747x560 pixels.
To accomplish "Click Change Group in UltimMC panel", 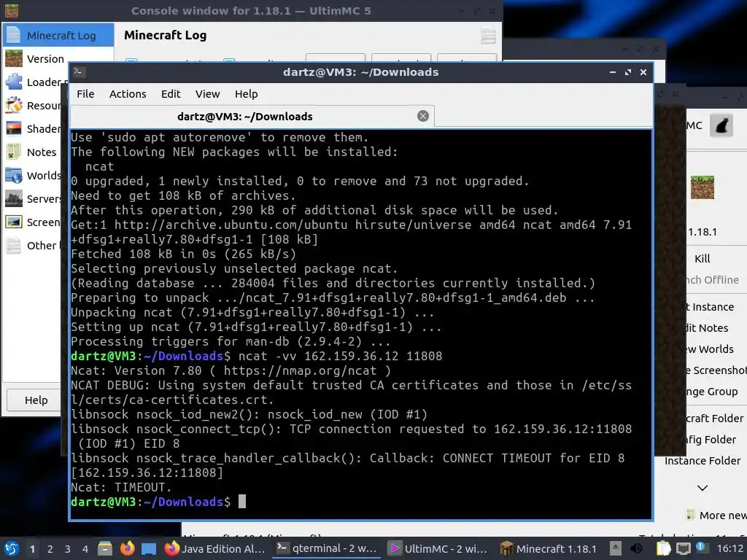I will [x=712, y=392].
